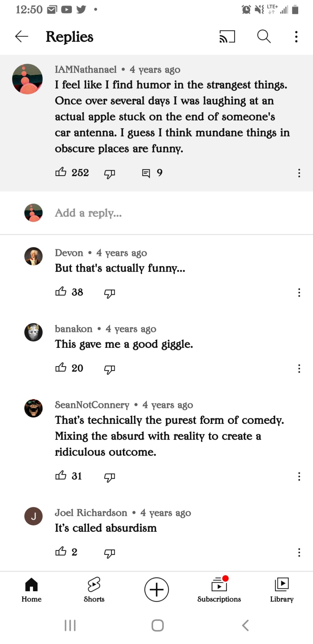Screen dimensions: 313x644
Task: Open the Replies screen overflow menu
Action: point(296,36)
